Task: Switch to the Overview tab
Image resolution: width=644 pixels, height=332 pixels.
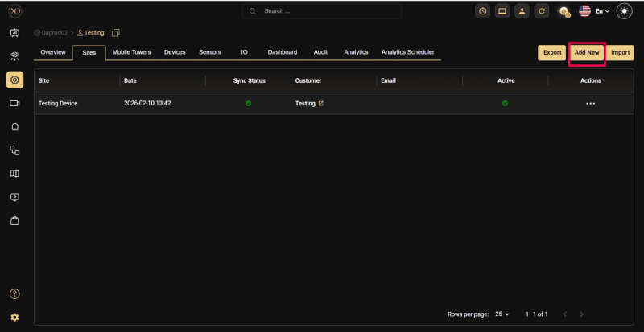Action: 53,52
